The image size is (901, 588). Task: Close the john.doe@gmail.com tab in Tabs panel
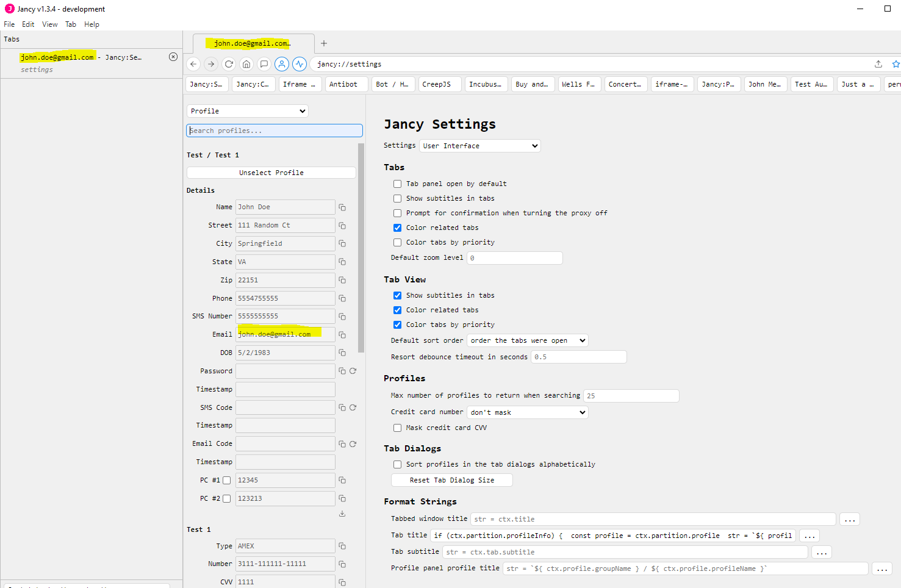(x=173, y=57)
